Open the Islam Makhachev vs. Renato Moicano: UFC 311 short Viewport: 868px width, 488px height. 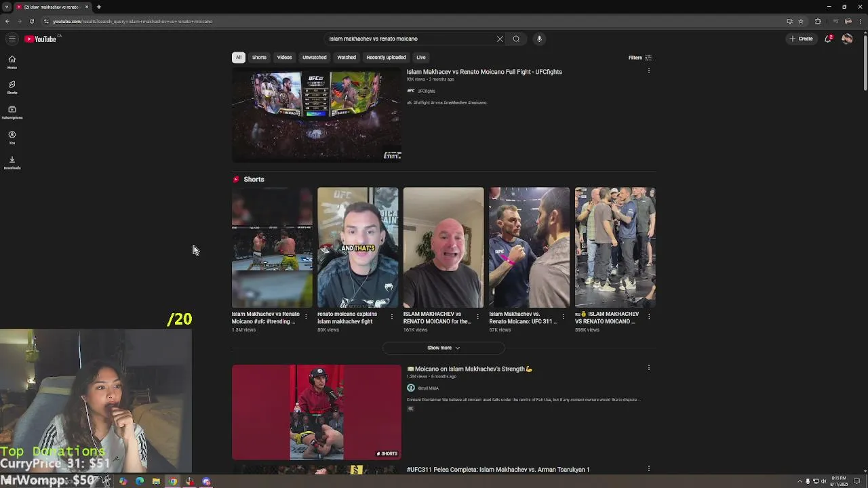pyautogui.click(x=530, y=247)
